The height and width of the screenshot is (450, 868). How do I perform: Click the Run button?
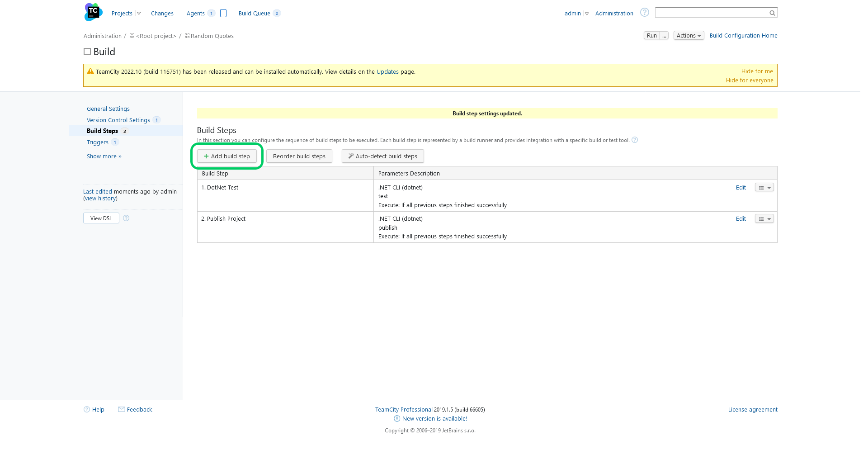[652, 36]
